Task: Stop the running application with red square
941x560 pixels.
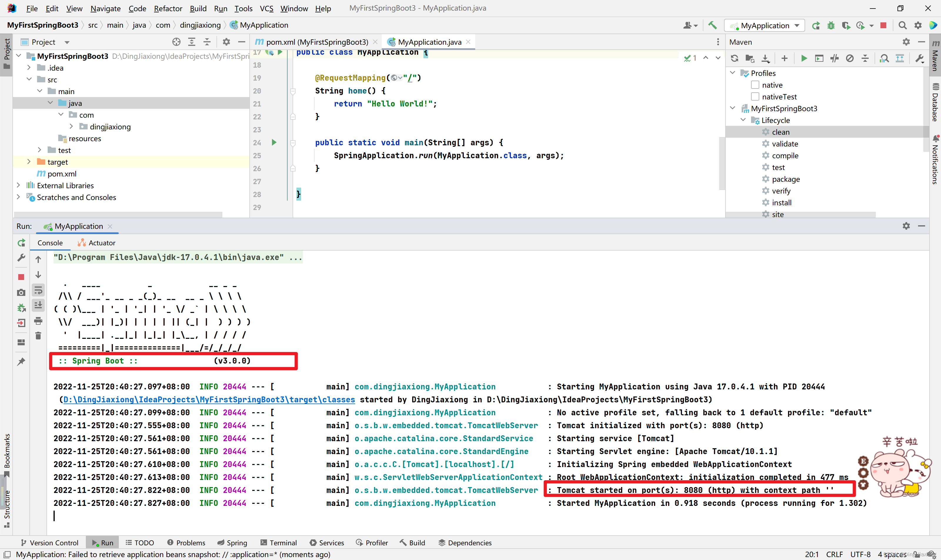Action: [21, 277]
